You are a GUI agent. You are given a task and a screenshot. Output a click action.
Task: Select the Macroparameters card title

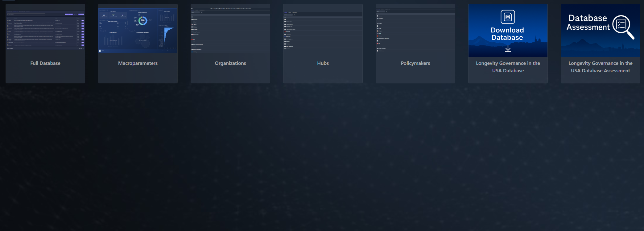click(138, 63)
